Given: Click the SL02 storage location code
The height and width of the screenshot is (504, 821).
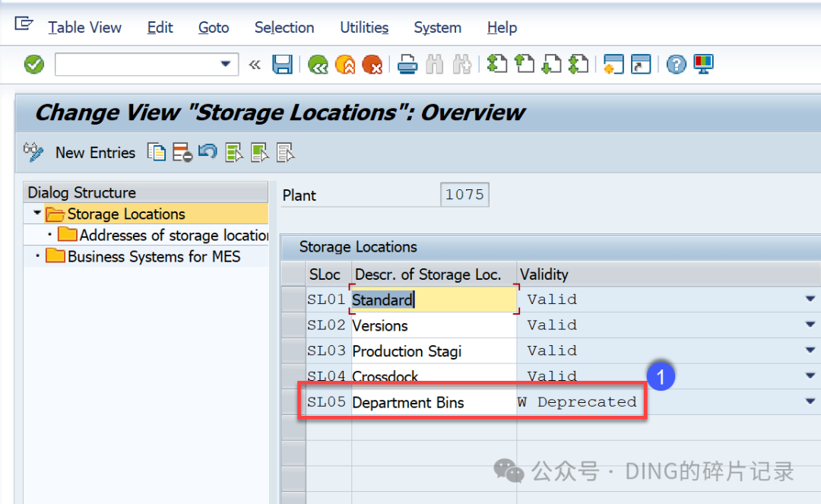Looking at the screenshot, I should click(326, 325).
